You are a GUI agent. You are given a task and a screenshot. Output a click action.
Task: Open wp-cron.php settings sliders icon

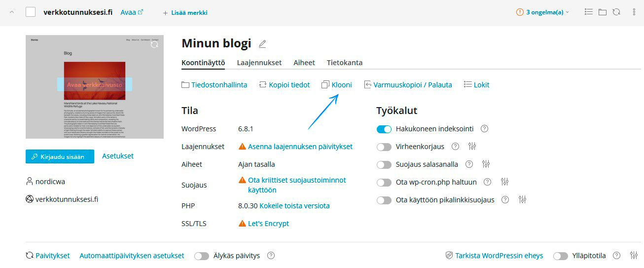tap(504, 182)
